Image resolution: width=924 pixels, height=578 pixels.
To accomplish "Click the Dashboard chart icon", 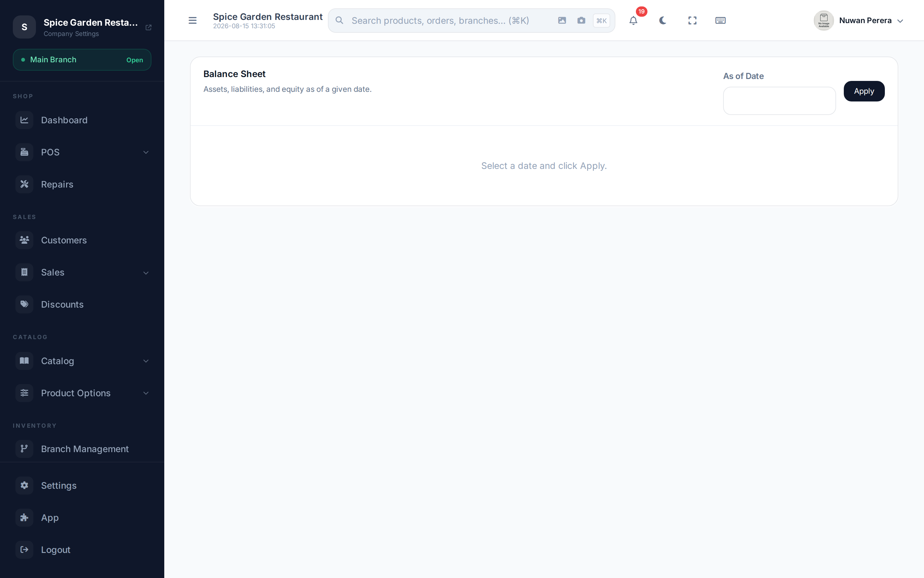I will pyautogui.click(x=24, y=120).
